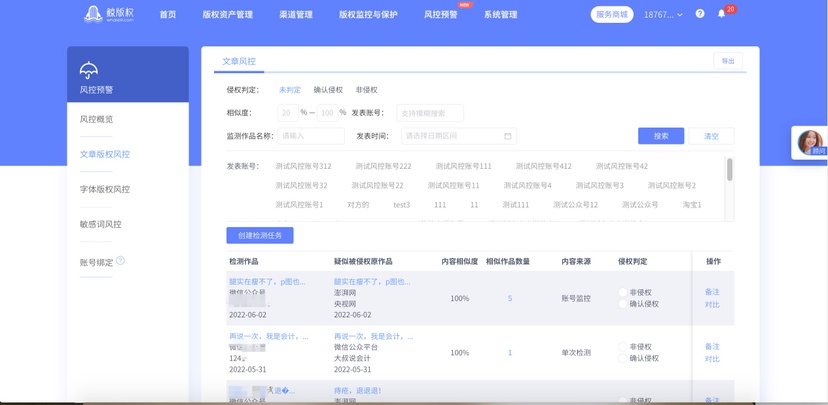Select account 测试风控账号222
Viewport: 828px width, 405px height.
[383, 166]
